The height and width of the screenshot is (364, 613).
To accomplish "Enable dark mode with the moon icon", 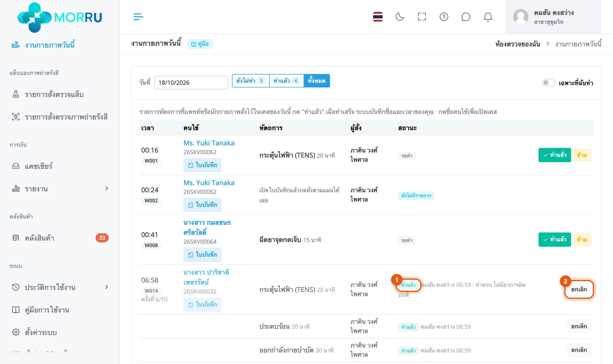I will click(400, 17).
